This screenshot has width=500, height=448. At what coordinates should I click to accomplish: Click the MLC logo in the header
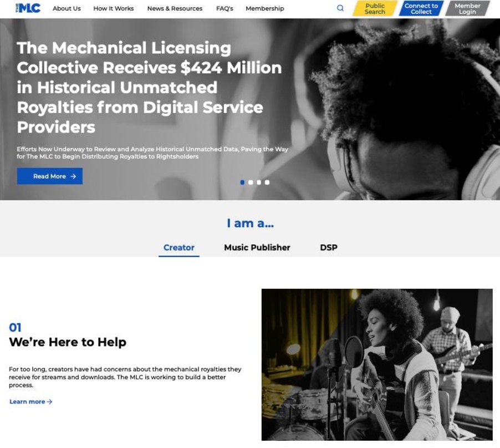click(28, 8)
